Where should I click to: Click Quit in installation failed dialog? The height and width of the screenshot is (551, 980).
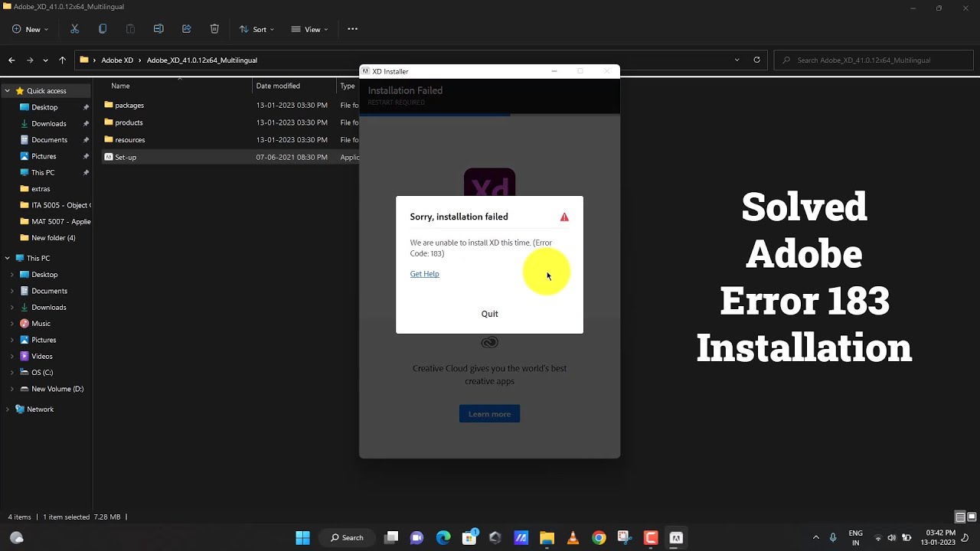(489, 314)
